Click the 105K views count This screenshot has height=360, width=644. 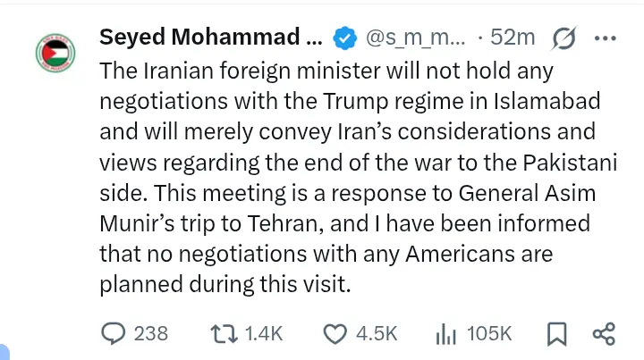coord(489,333)
